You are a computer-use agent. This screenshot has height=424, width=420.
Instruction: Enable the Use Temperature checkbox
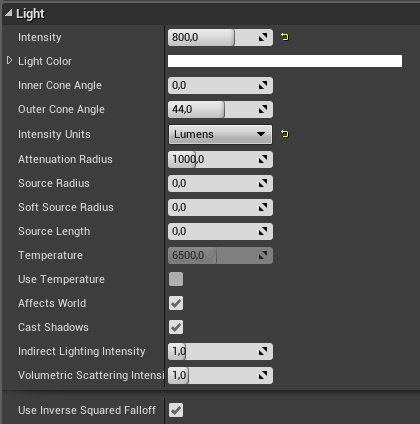coord(176,279)
